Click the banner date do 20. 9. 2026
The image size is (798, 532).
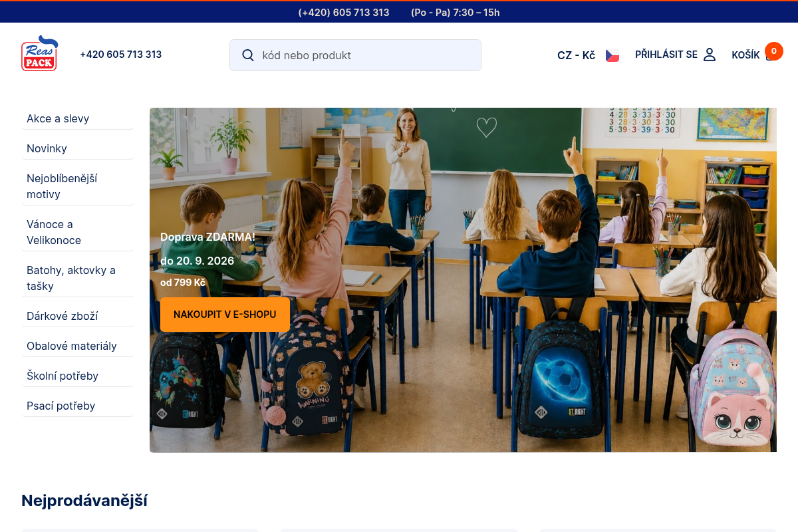pyautogui.click(x=198, y=261)
